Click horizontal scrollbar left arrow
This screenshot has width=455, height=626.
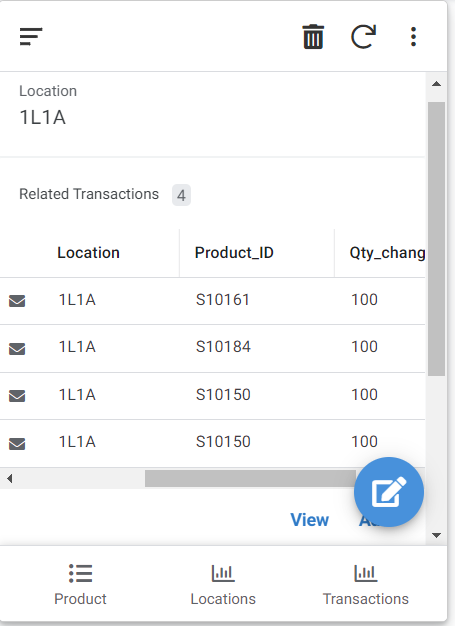(10, 478)
